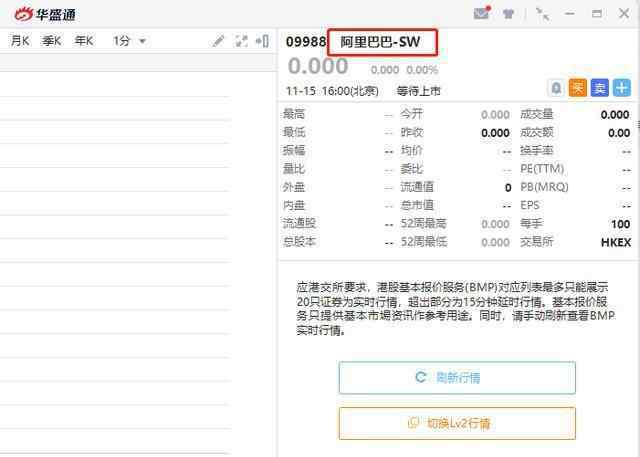Click the 换手率 label
The width and height of the screenshot is (640, 457).
click(537, 151)
